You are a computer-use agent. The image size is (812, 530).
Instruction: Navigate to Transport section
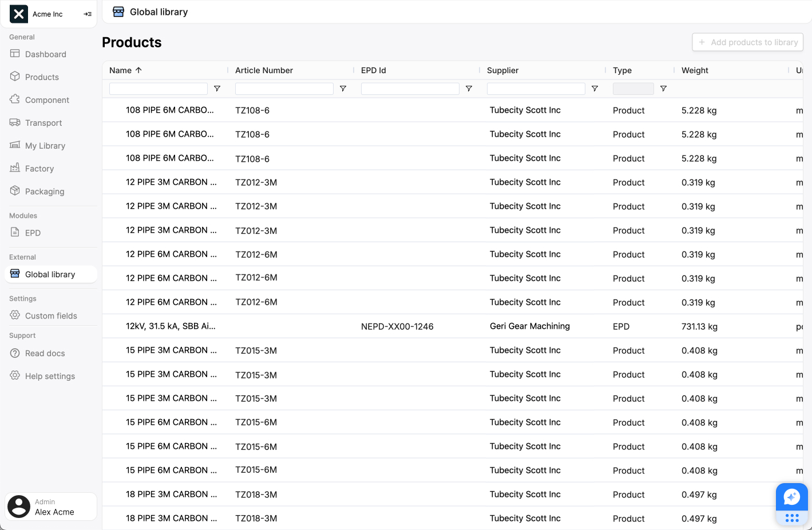coord(43,123)
